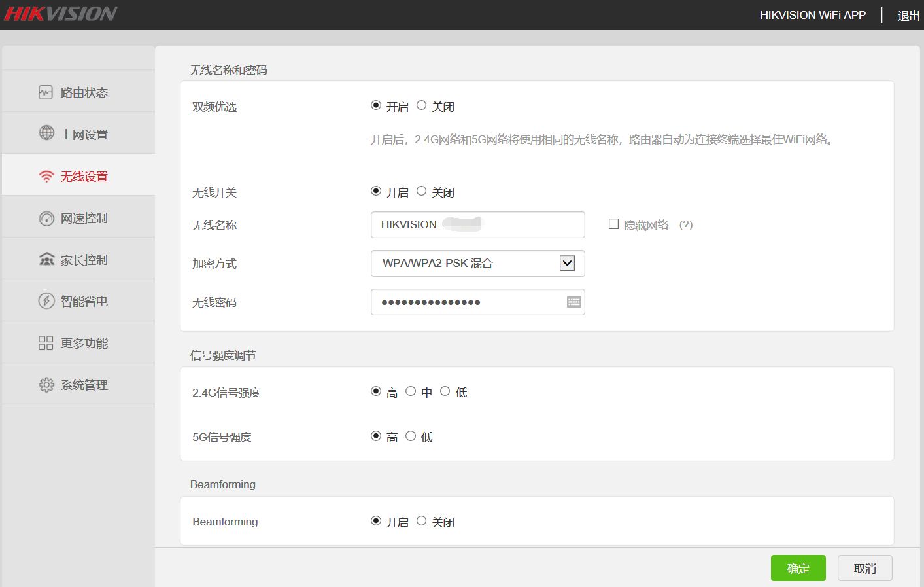The width and height of the screenshot is (924, 587).
Task: Select the 无线设置 menu item
Action: [x=78, y=175]
